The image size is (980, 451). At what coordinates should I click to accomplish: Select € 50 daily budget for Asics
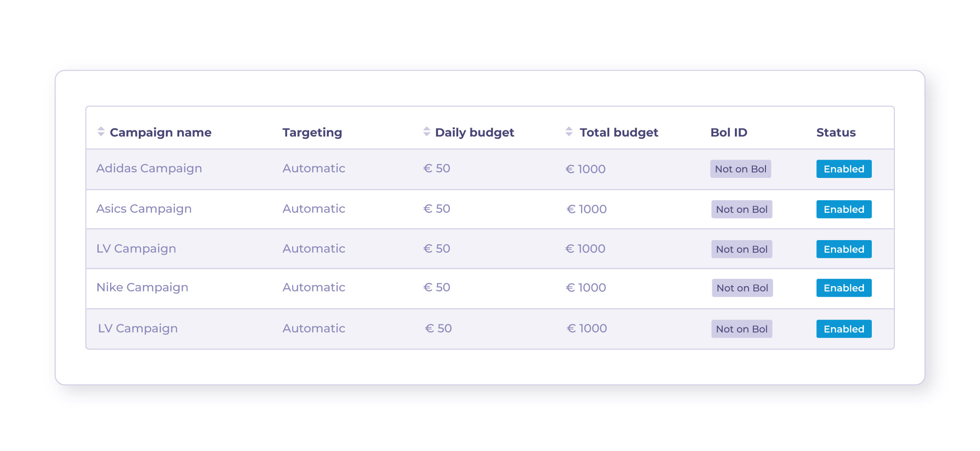[x=437, y=209]
